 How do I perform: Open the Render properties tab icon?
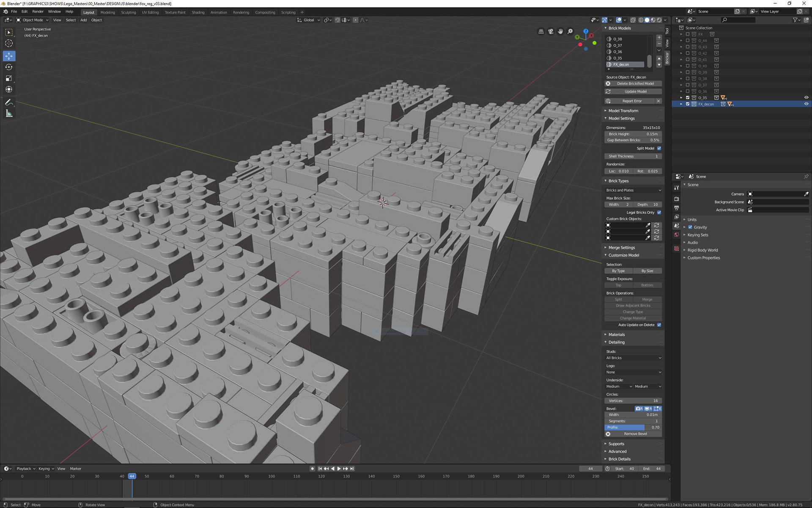(x=676, y=199)
